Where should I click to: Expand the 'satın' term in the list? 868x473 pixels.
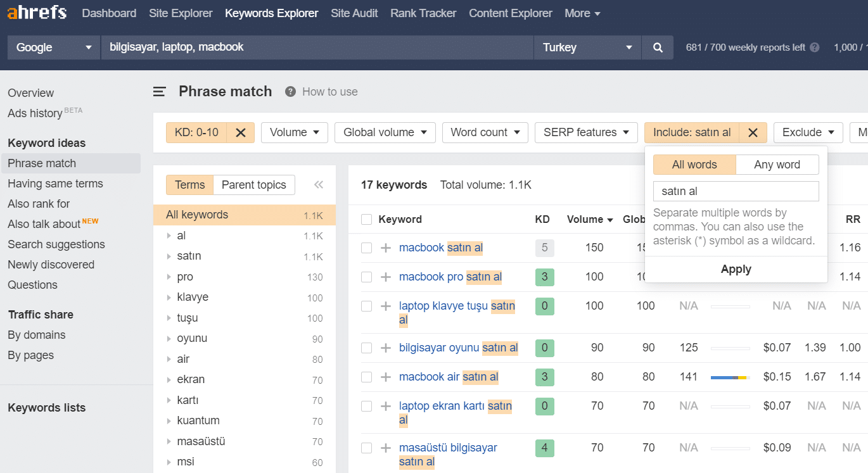169,256
